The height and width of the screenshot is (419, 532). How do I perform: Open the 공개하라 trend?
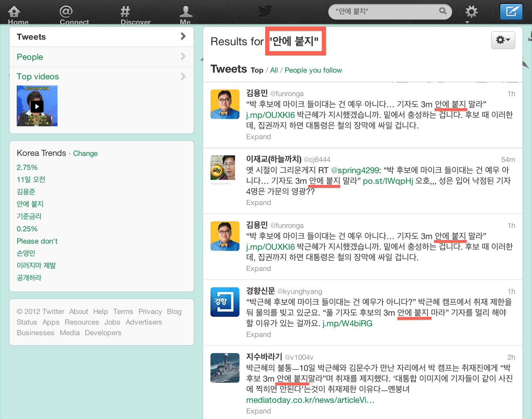(x=29, y=278)
